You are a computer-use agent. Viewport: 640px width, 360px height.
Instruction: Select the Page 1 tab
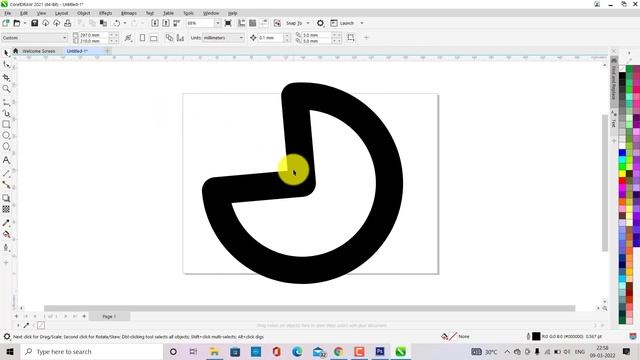point(109,316)
